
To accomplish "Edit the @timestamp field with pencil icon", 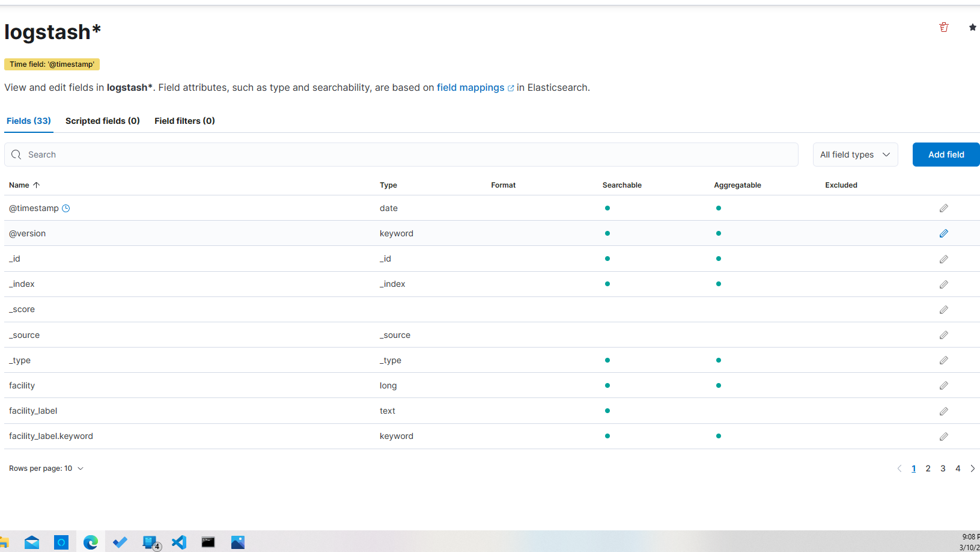I will pos(943,208).
